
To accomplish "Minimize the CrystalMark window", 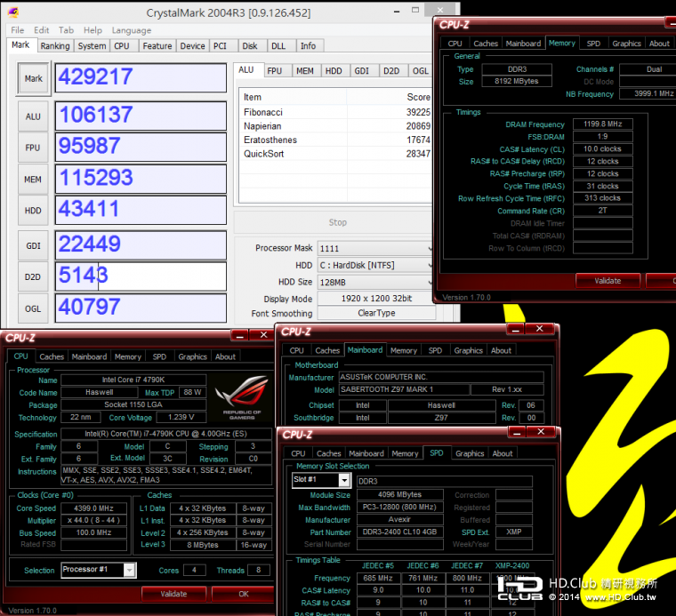I will tap(397, 11).
